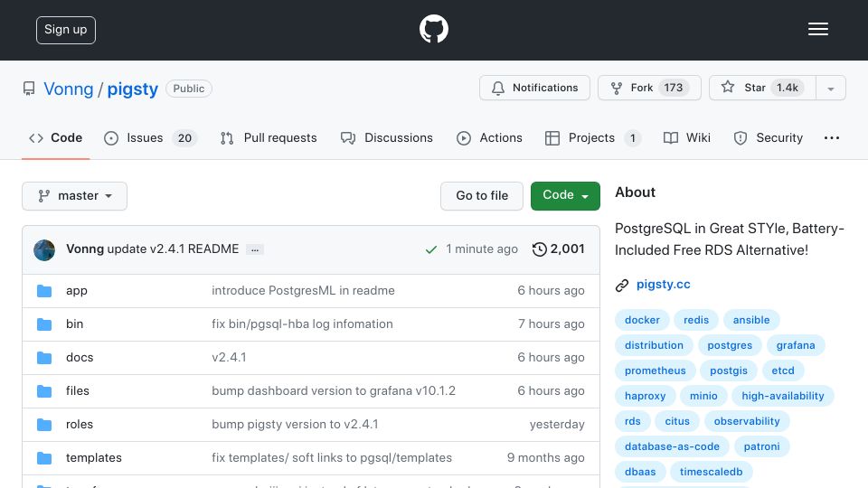The width and height of the screenshot is (868, 488).
Task: Open the pigsty.cc website link
Action: tap(663, 285)
